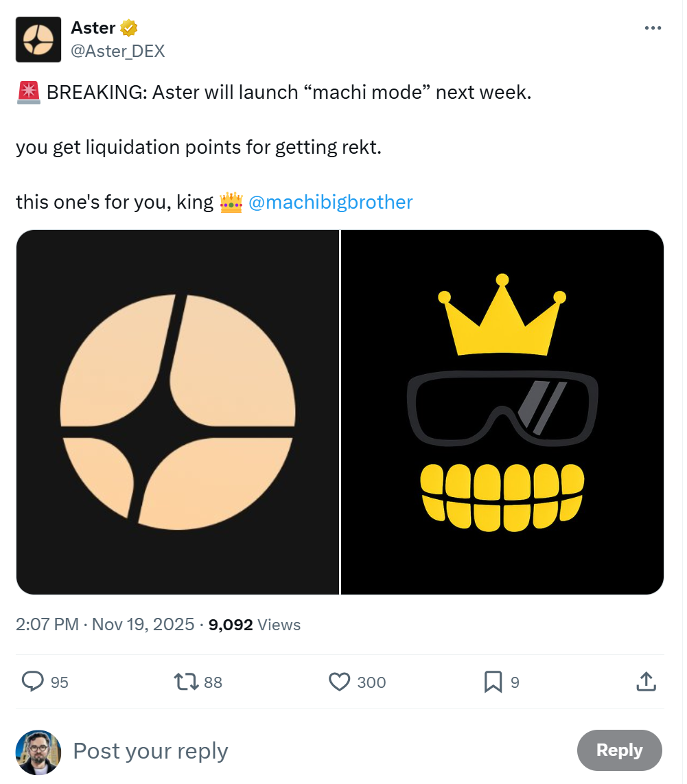687x784 pixels.
Task: Open the @machibigbrother mention
Action: pos(330,203)
